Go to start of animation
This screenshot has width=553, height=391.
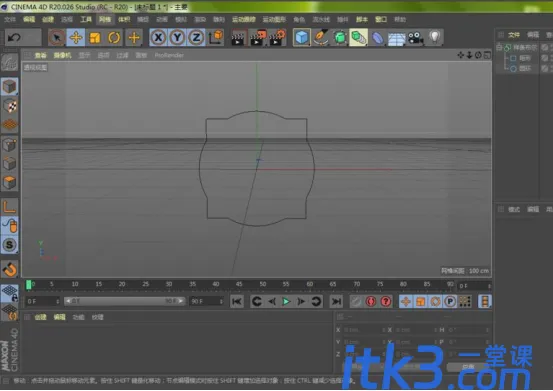pyautogui.click(x=237, y=301)
